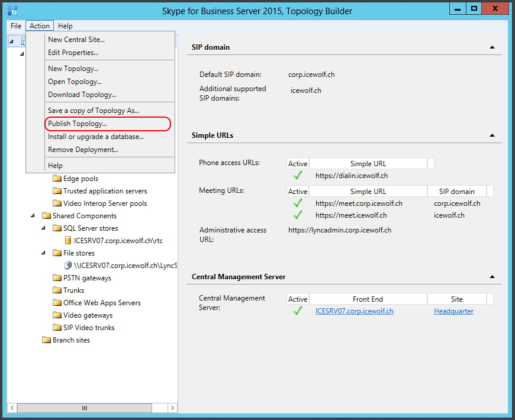This screenshot has height=420, width=515.
Task: Select Edge pools tree item label
Action: tap(81, 179)
